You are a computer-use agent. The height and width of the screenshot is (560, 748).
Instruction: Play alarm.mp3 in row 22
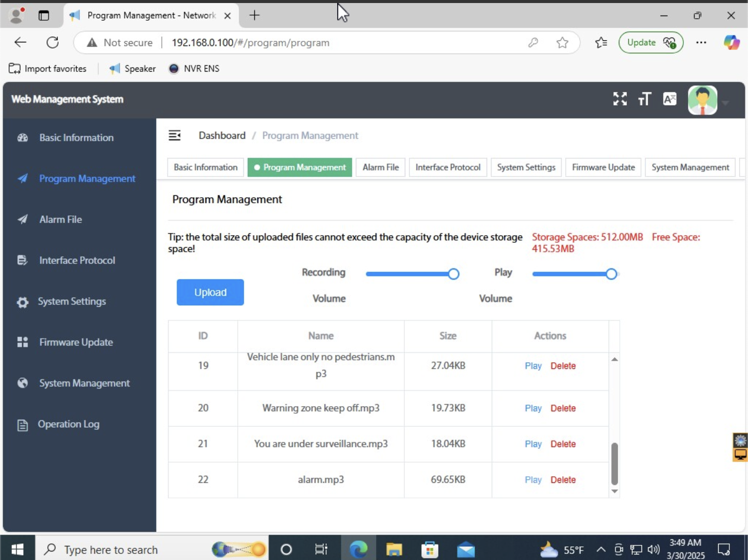(x=533, y=480)
